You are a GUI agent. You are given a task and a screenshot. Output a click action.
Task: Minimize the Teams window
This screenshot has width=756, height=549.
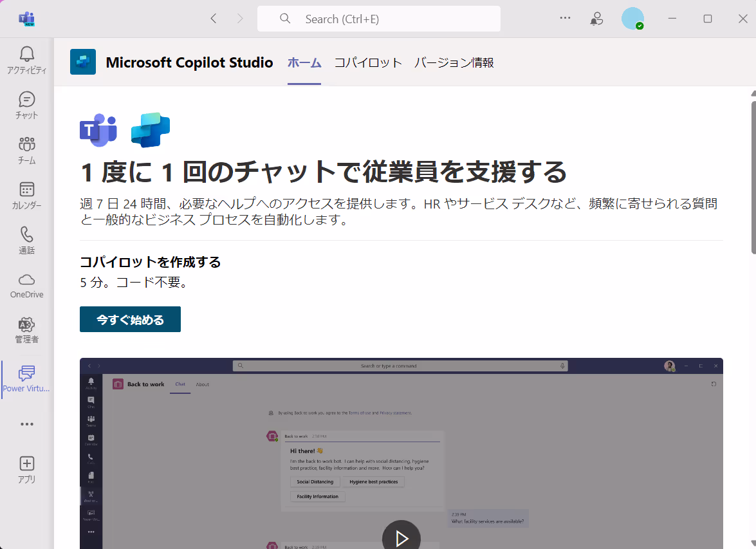[x=672, y=19]
